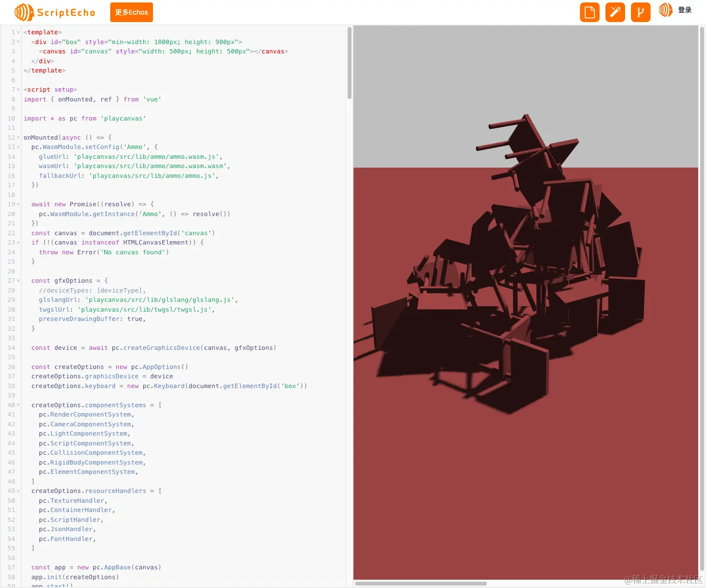Click line number 36 in the gutter

(11, 367)
